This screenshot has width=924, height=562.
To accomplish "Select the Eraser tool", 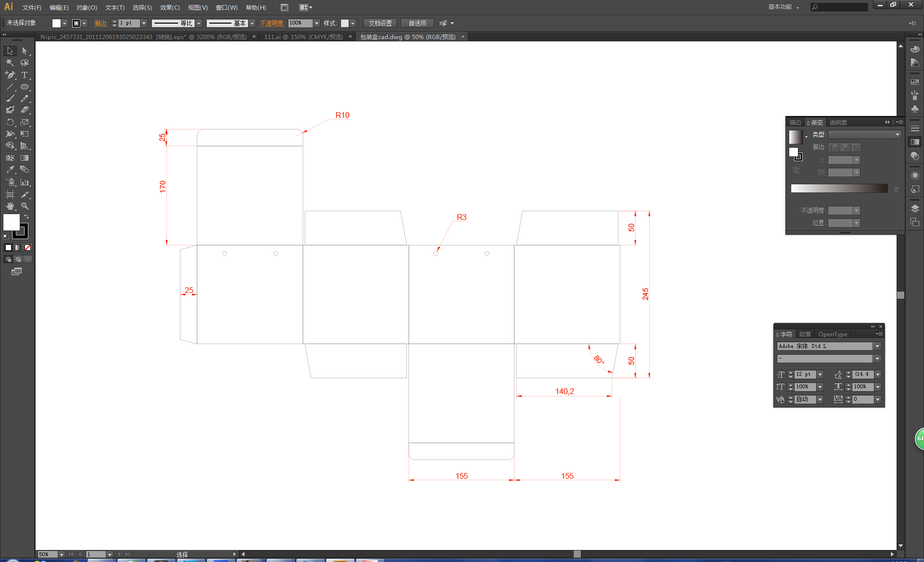I will pyautogui.click(x=25, y=110).
